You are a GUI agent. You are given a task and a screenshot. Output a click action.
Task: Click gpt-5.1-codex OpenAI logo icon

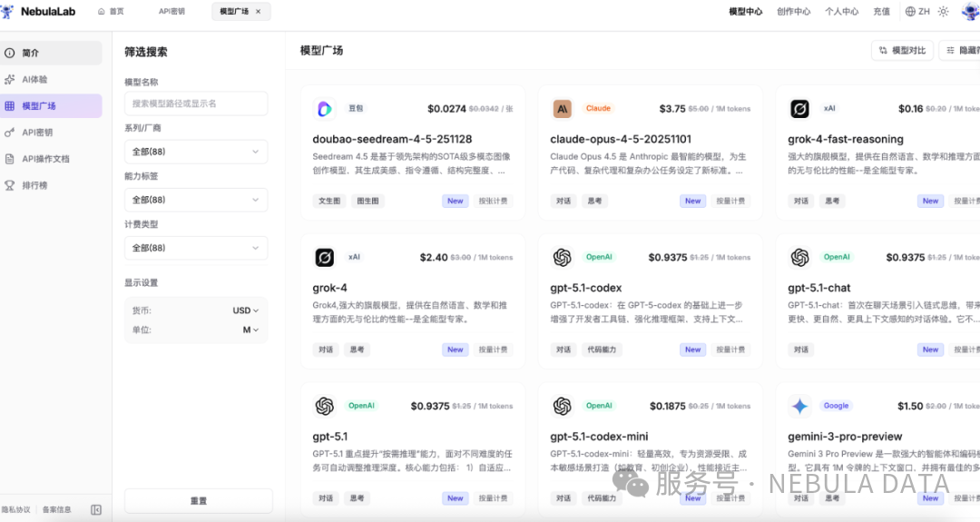[x=562, y=258]
